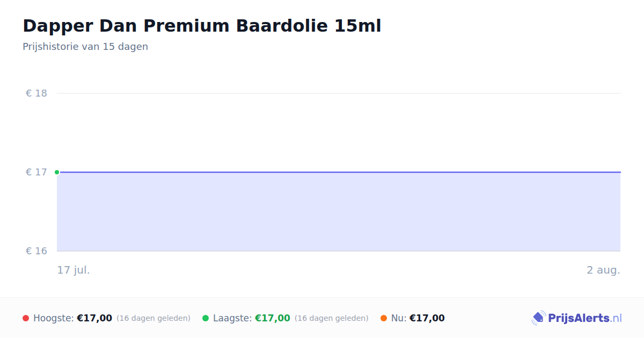The height and width of the screenshot is (338, 644).
Task: Click the red Hoogste indicator dot
Action: [x=26, y=318]
